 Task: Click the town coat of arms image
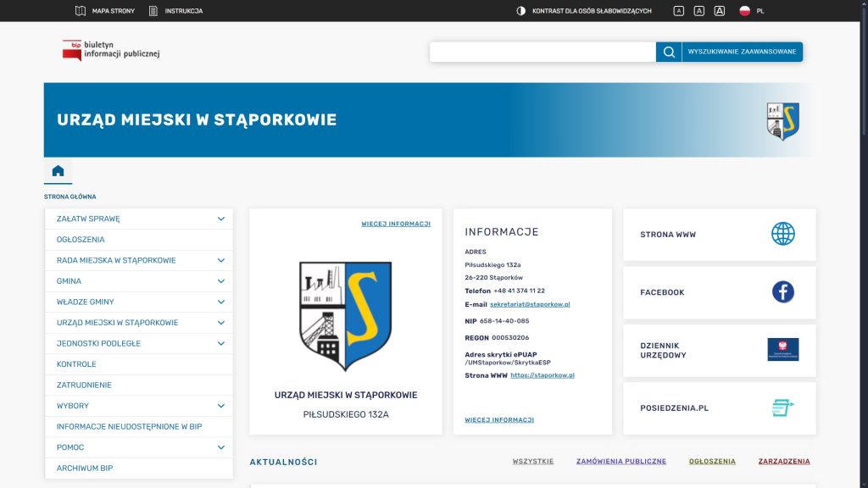coord(345,315)
